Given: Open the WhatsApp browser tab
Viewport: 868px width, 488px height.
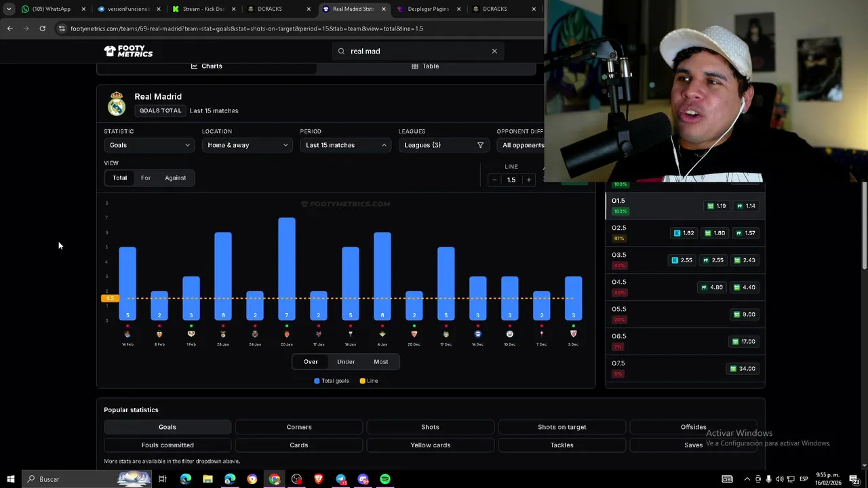Looking at the screenshot, I should point(52,9).
